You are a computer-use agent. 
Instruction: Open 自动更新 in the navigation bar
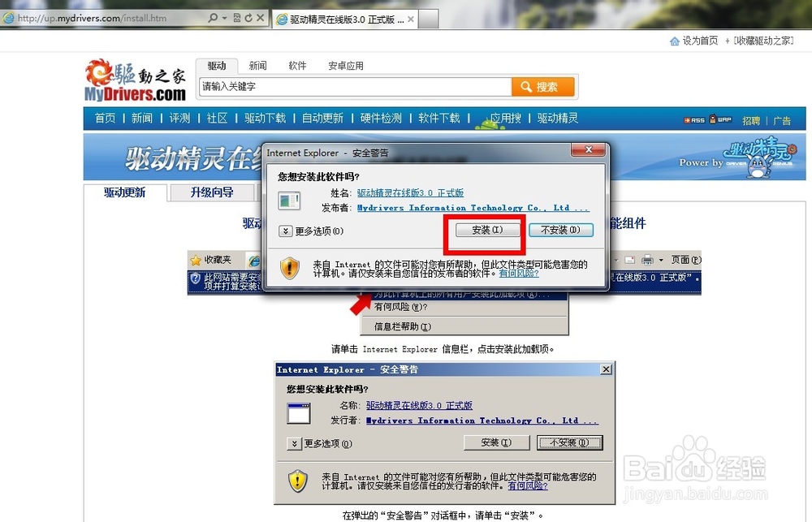322,118
